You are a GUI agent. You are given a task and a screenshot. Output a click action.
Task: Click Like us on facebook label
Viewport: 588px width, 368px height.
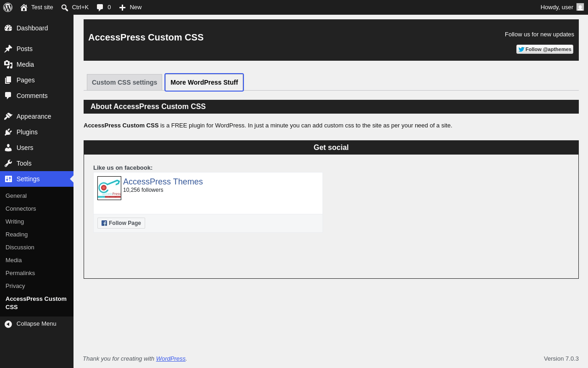tap(123, 167)
